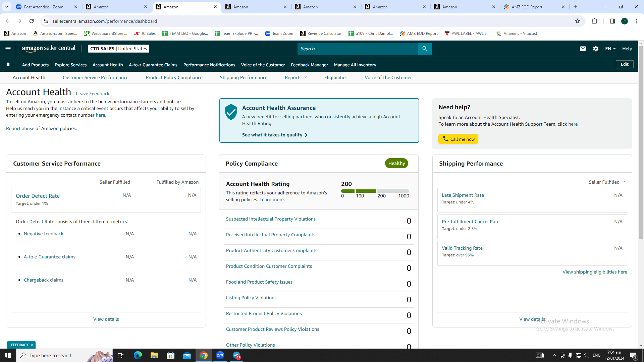Click the Amazon Seller Central logo

click(49, 49)
